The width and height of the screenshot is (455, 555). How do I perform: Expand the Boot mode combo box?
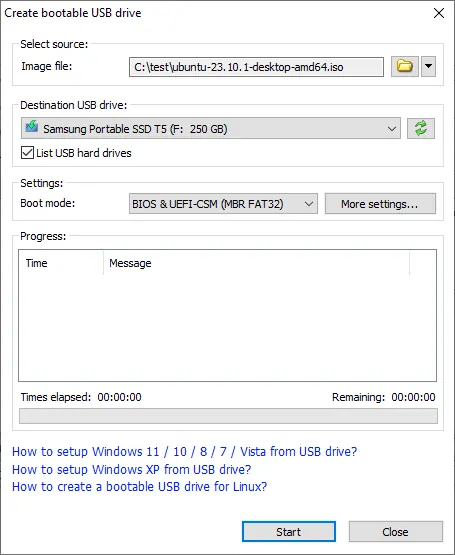223,204
